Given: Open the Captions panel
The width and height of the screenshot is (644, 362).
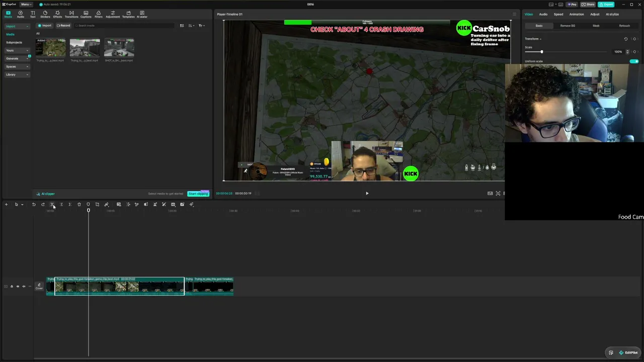Looking at the screenshot, I should [86, 14].
